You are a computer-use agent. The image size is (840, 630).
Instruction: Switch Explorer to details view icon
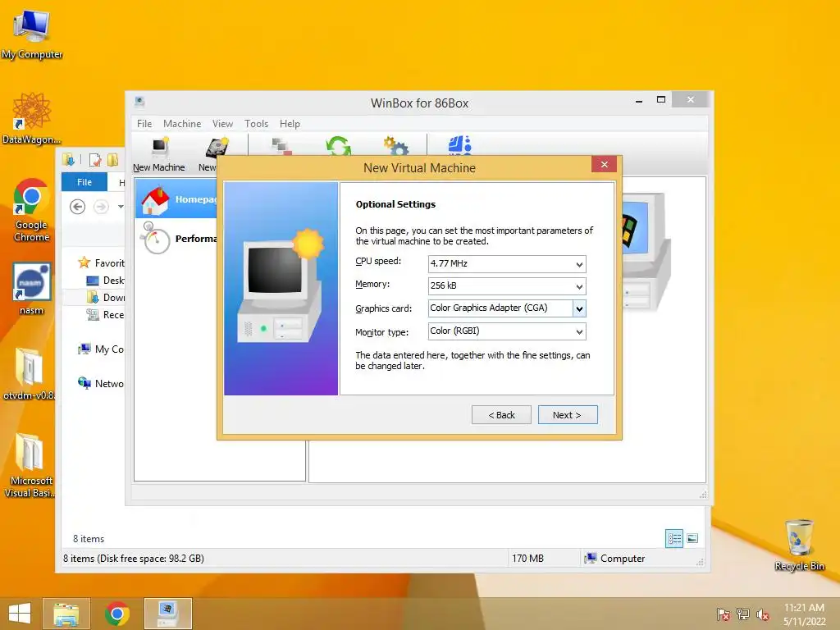674,538
